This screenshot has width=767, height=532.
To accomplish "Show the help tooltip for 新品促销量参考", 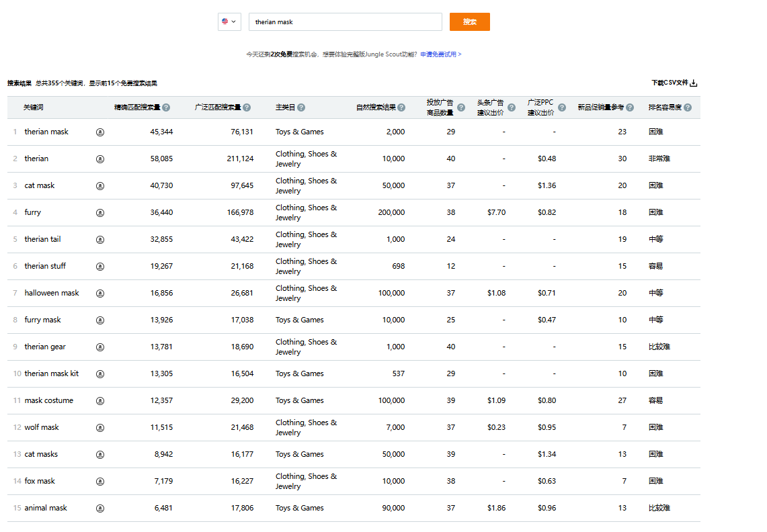I will [x=630, y=107].
